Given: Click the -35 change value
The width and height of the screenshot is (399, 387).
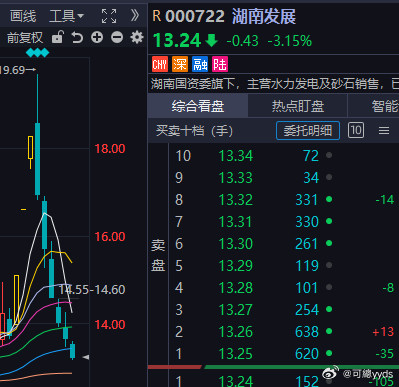Looking at the screenshot, I should (x=385, y=354).
